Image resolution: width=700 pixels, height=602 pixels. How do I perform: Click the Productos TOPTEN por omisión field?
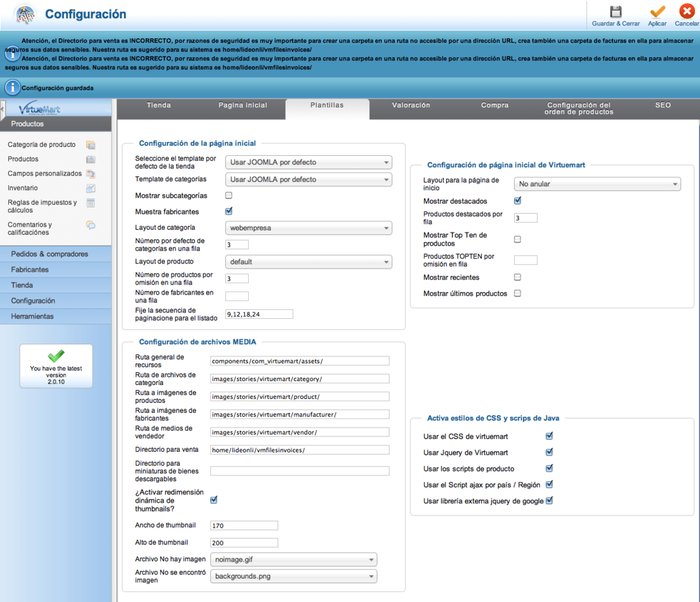[x=526, y=260]
